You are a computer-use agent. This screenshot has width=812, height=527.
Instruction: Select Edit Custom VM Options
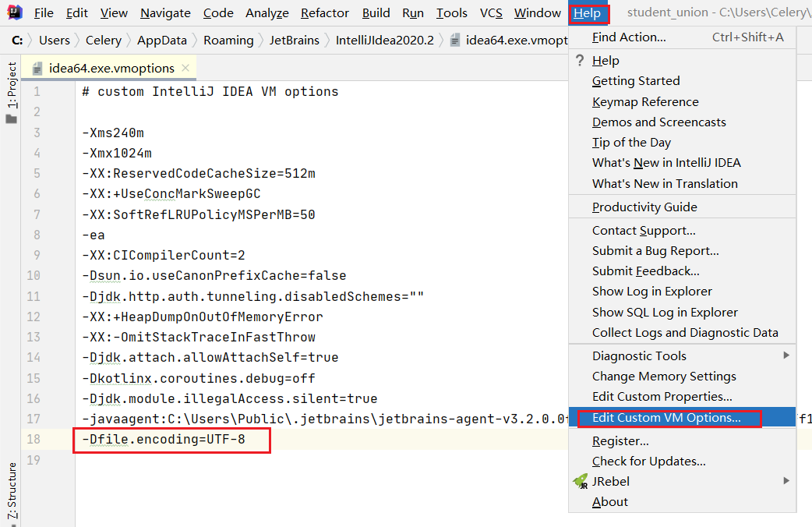(682, 417)
